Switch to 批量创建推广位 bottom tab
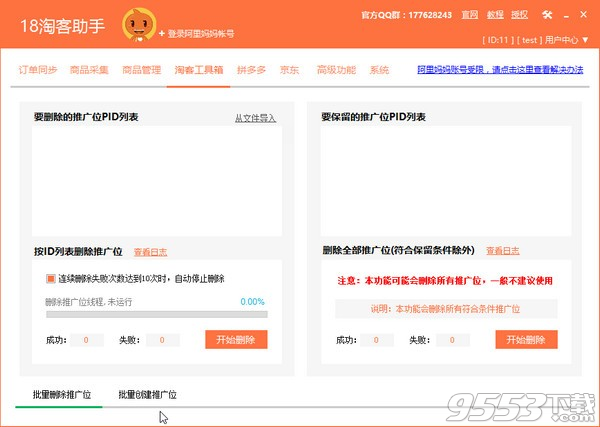 click(147, 394)
